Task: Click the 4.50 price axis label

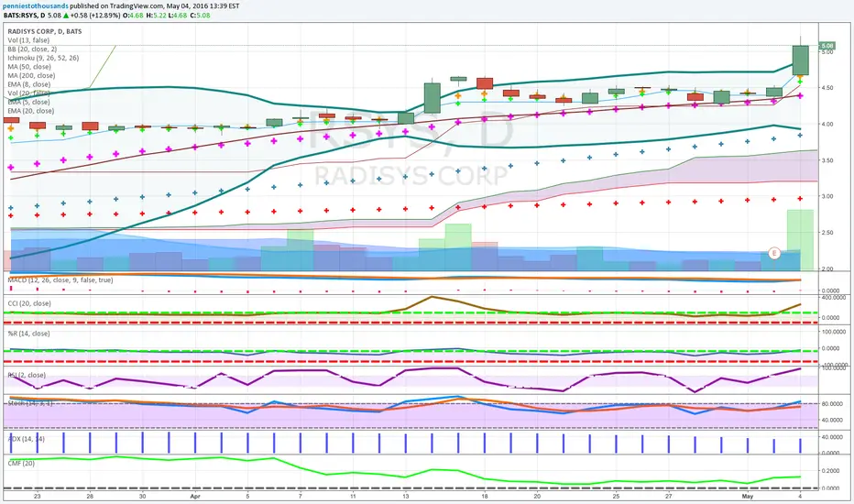Action: click(827, 88)
